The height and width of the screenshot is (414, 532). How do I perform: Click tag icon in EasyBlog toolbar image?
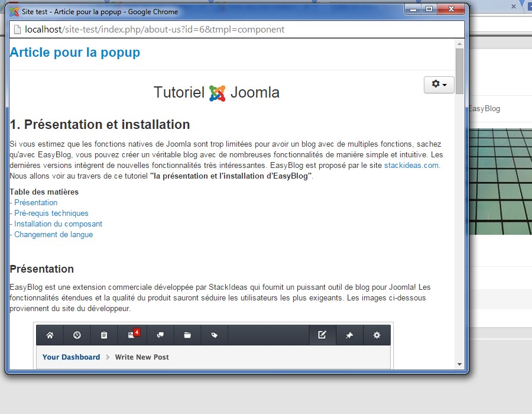coord(215,335)
